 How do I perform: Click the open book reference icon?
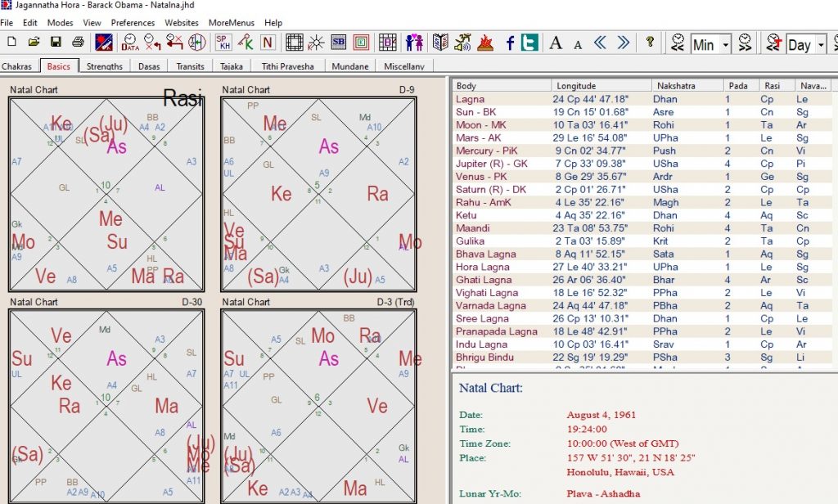[440, 43]
